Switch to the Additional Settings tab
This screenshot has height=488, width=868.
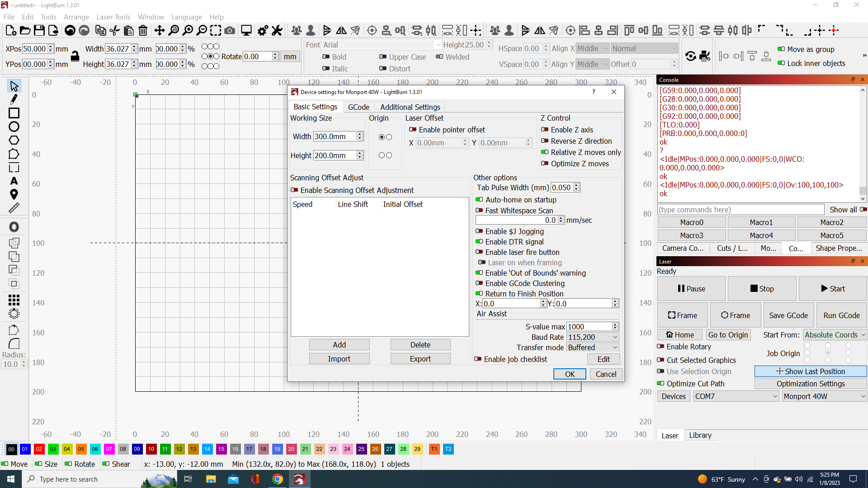click(x=410, y=107)
